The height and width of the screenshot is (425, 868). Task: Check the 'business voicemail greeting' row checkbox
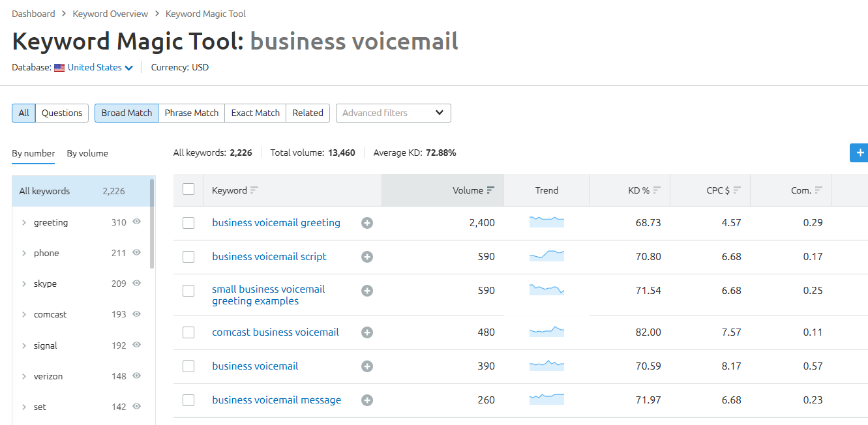tap(188, 223)
